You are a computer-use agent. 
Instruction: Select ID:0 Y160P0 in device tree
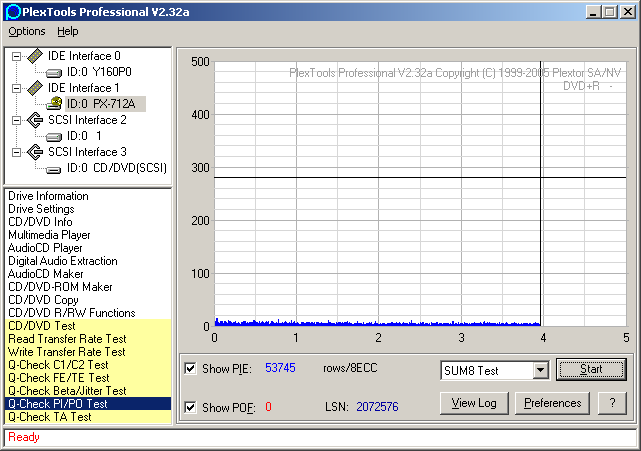[x=99, y=72]
